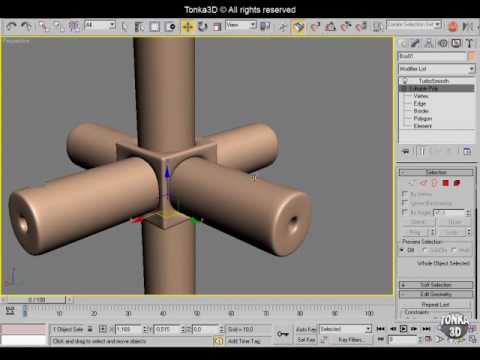480x360 pixels.
Task: Open the Modifier List dropdown
Action: (x=437, y=69)
